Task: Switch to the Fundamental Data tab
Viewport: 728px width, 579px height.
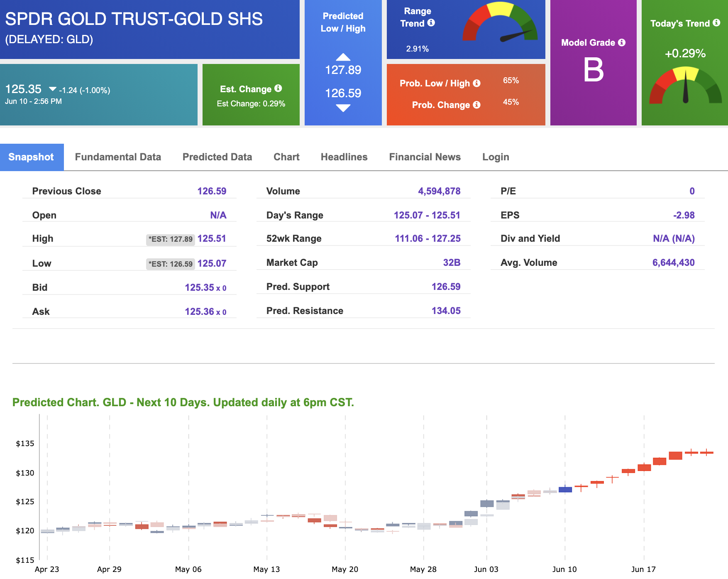Action: point(118,157)
